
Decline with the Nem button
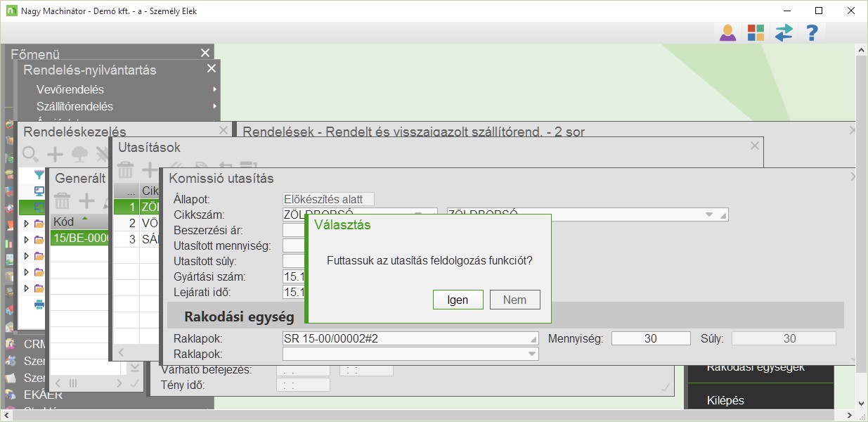(514, 300)
